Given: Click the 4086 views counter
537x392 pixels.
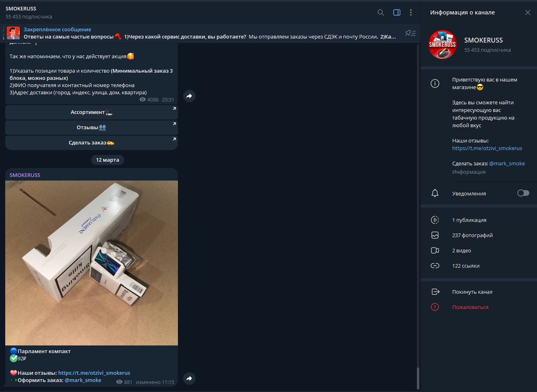Looking at the screenshot, I should click(149, 100).
